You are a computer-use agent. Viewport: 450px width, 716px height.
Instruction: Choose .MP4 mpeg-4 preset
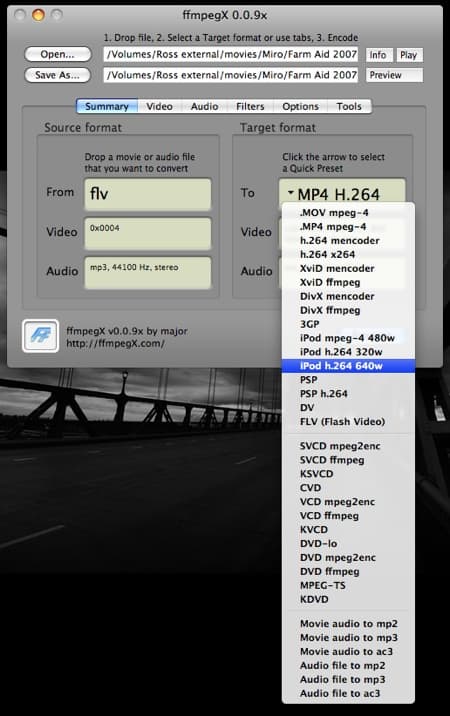coord(348,226)
